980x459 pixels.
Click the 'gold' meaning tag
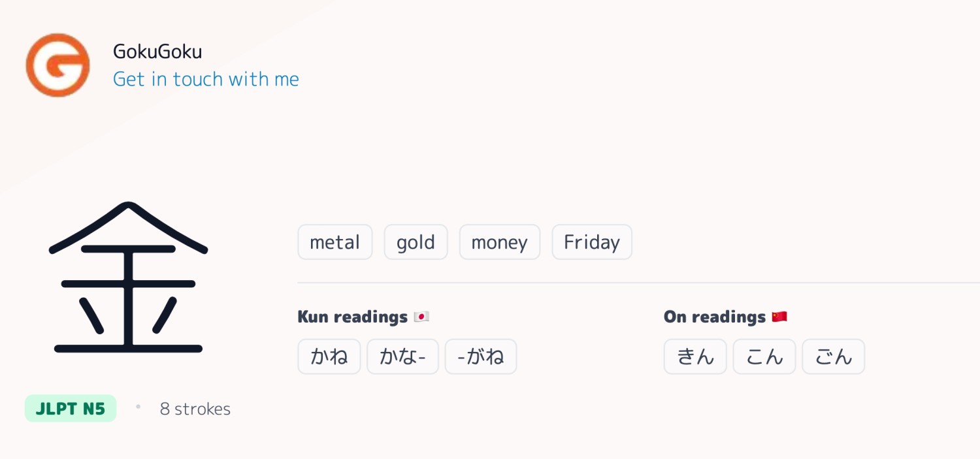click(x=416, y=242)
